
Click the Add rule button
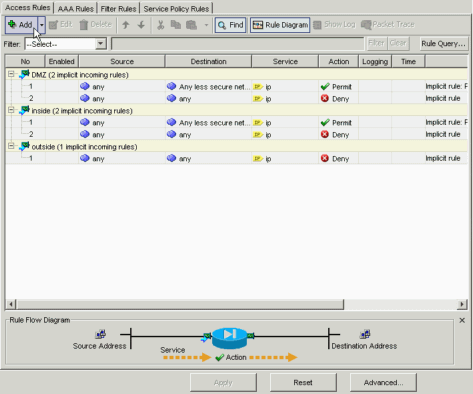(21, 25)
